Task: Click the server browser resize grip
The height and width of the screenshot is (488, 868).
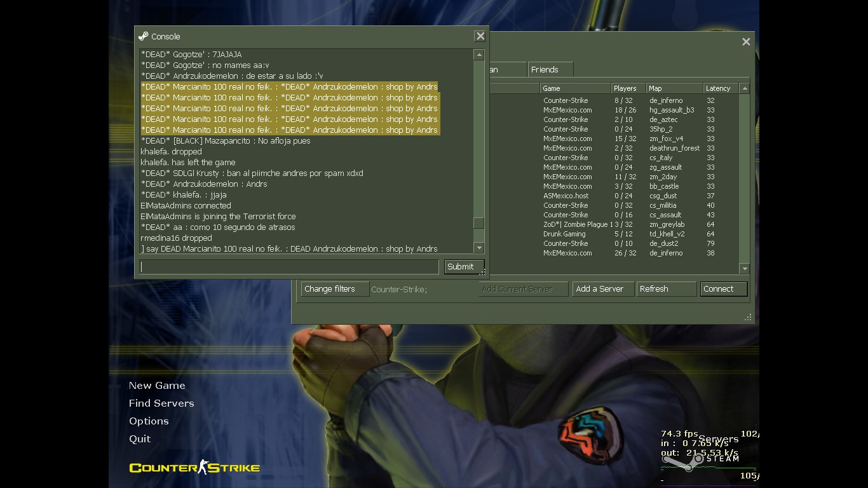Action: point(749,317)
